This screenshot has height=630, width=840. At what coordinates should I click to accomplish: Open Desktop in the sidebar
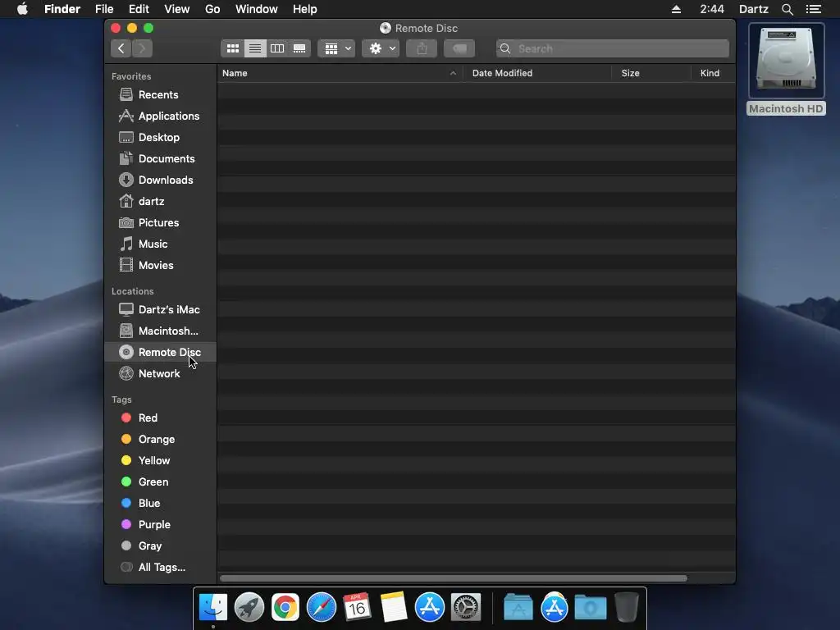tap(160, 138)
